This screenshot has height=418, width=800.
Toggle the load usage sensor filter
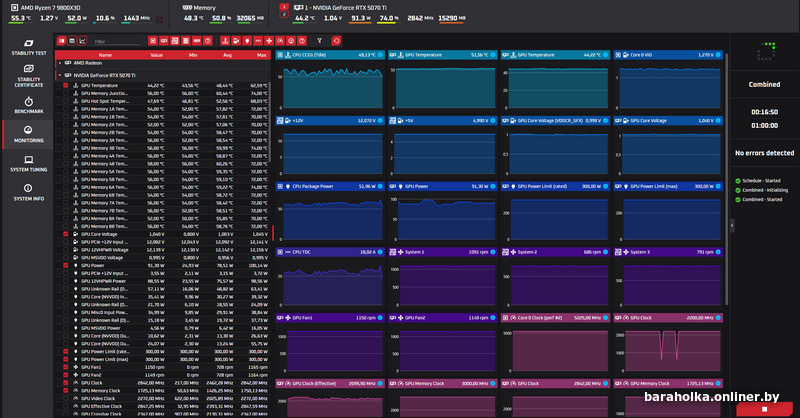pyautogui.click(x=291, y=41)
